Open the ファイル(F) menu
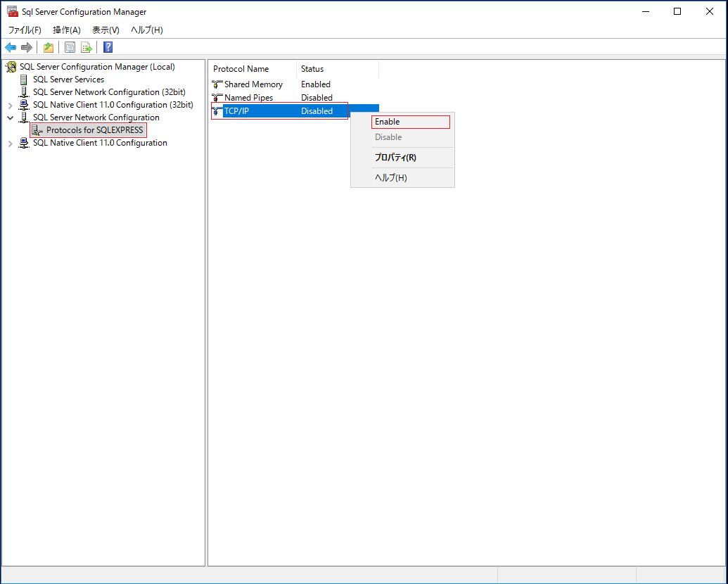 point(25,30)
